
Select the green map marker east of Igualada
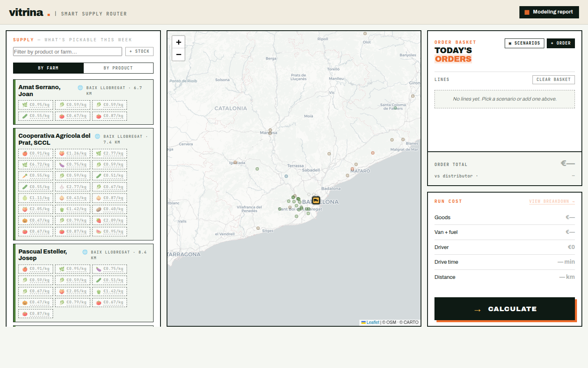pos(257,169)
